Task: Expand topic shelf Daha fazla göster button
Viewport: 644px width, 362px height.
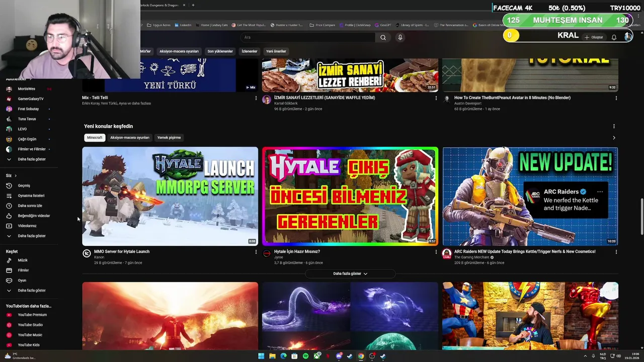Action: [x=350, y=274]
